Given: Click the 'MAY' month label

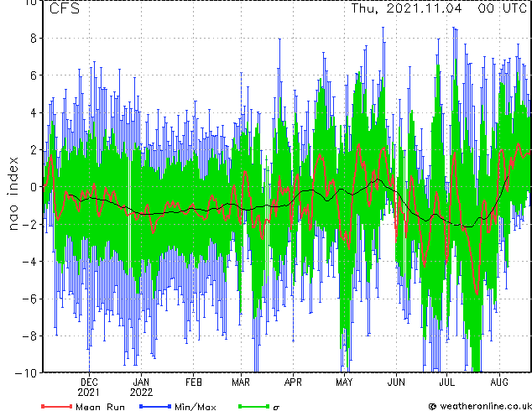Looking at the screenshot, I should pos(344,382).
